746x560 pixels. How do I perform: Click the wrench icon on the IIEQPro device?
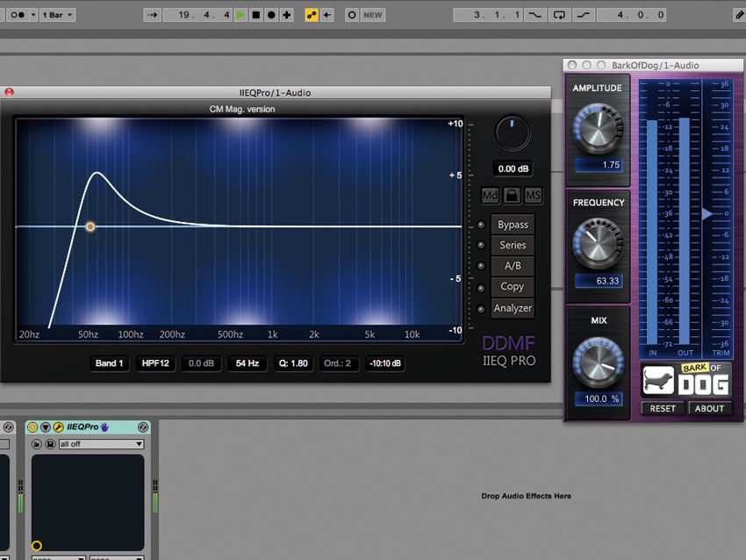point(57,426)
